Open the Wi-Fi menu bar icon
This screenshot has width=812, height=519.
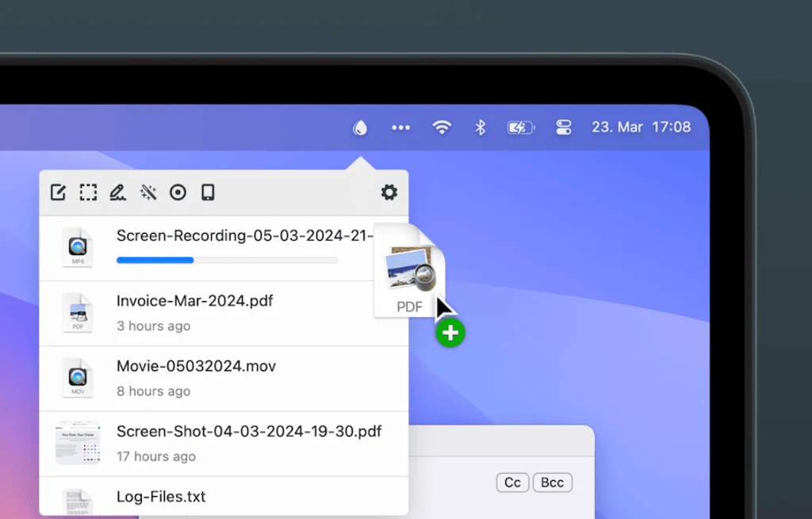(x=442, y=128)
